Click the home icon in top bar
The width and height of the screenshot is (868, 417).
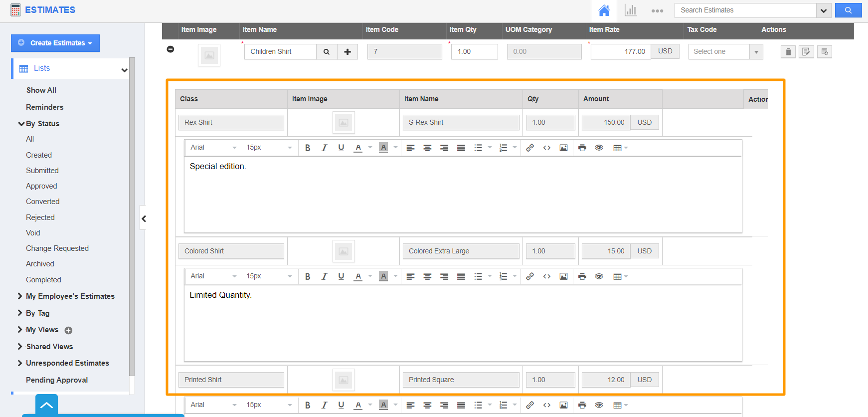[x=604, y=10]
